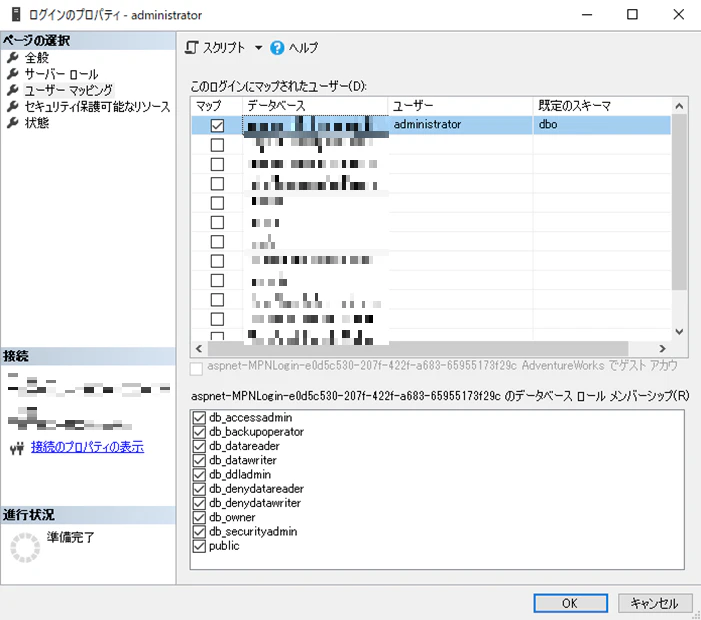
Task: Click the 既定のスキーマ column header
Action: click(602, 106)
